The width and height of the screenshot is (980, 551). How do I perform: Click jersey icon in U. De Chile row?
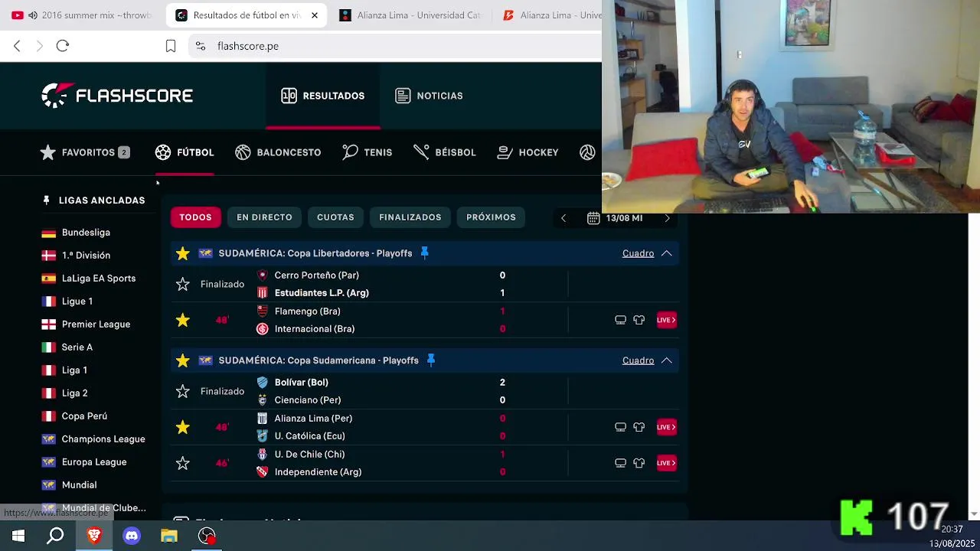tap(639, 463)
